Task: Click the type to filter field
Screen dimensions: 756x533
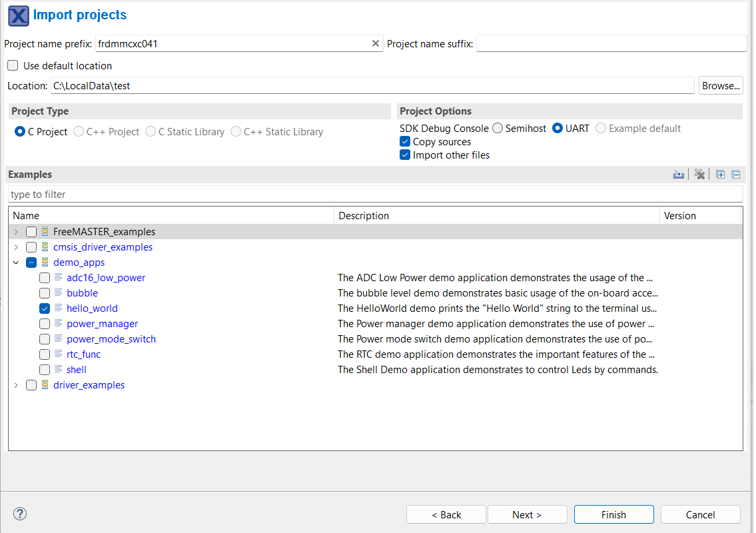Action: pyautogui.click(x=375, y=195)
